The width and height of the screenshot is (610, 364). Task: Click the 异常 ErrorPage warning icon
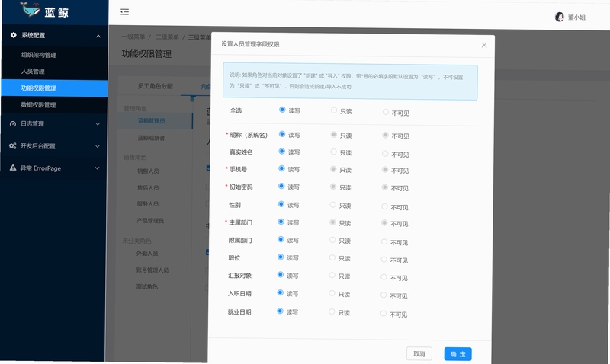pos(13,168)
